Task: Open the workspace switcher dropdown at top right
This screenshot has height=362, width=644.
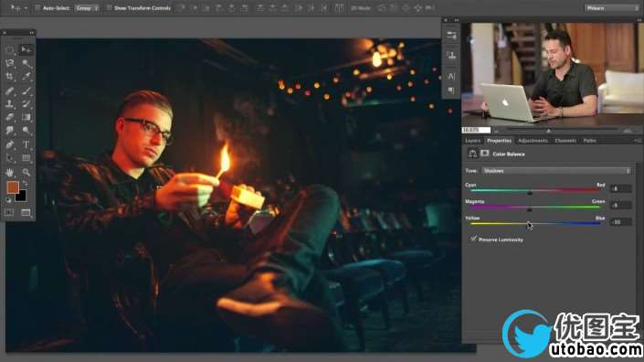Action: pos(611,8)
